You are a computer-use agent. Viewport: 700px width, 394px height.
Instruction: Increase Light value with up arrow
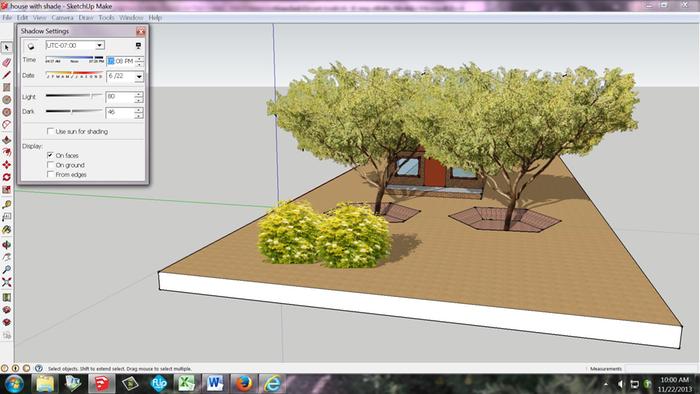click(139, 94)
